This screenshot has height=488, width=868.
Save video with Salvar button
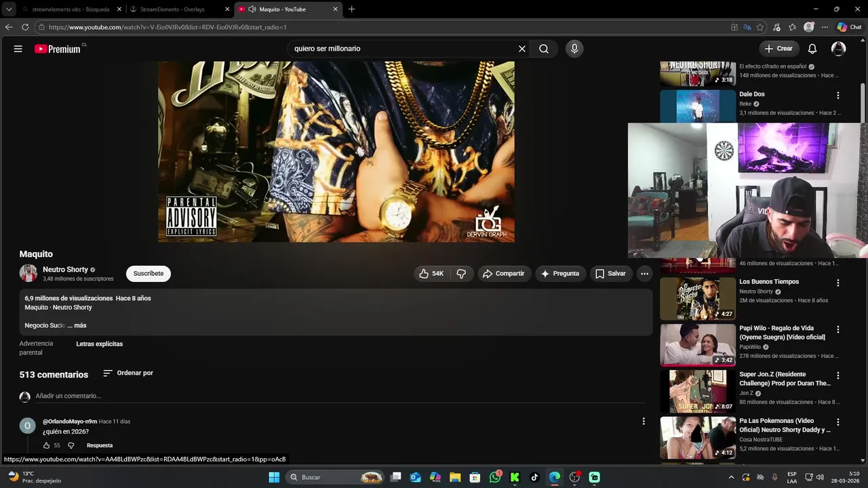pyautogui.click(x=610, y=274)
